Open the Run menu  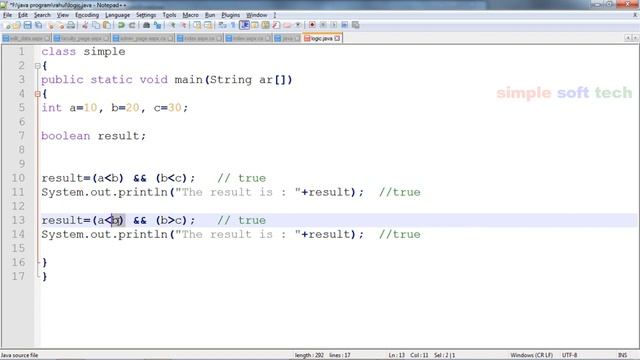(210, 15)
